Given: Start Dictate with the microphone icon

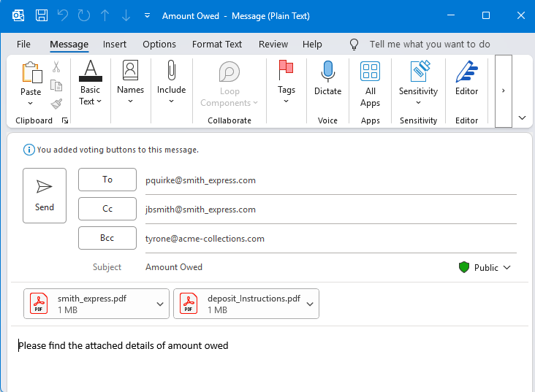Looking at the screenshot, I should pos(327,72).
